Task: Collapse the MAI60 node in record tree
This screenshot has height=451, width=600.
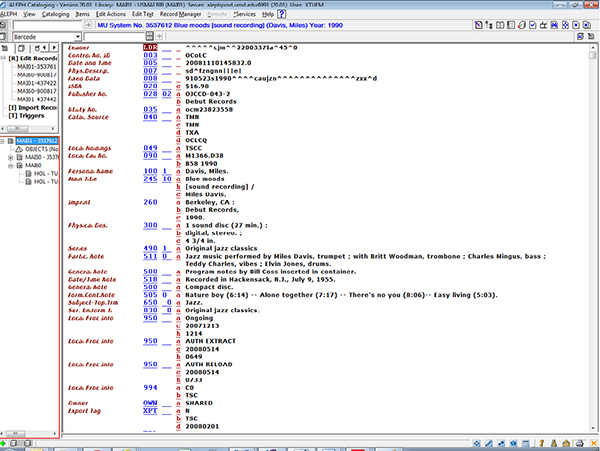Action: click(x=11, y=165)
